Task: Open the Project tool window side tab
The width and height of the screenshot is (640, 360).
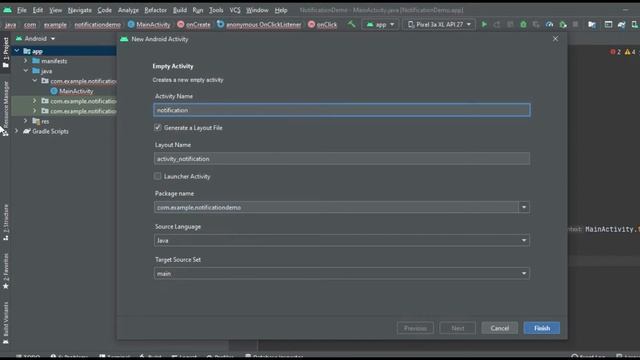Action: point(5,52)
